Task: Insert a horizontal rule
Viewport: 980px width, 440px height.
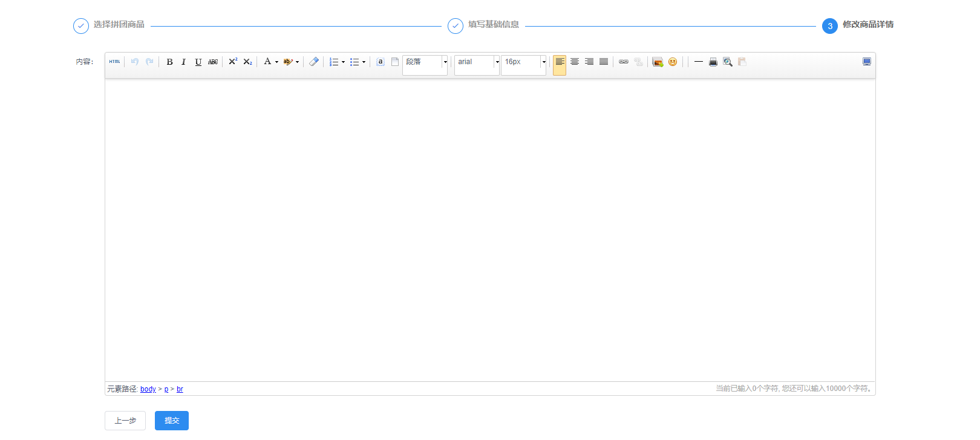Action: [699, 62]
